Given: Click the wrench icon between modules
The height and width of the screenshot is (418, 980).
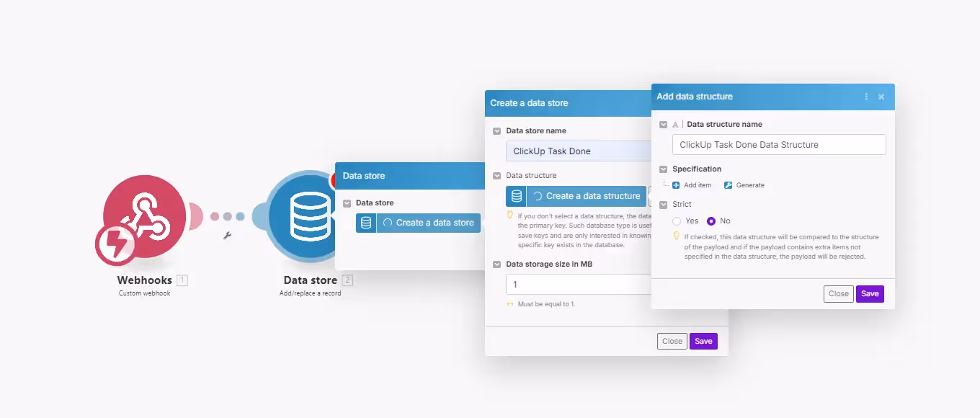Looking at the screenshot, I should (228, 236).
